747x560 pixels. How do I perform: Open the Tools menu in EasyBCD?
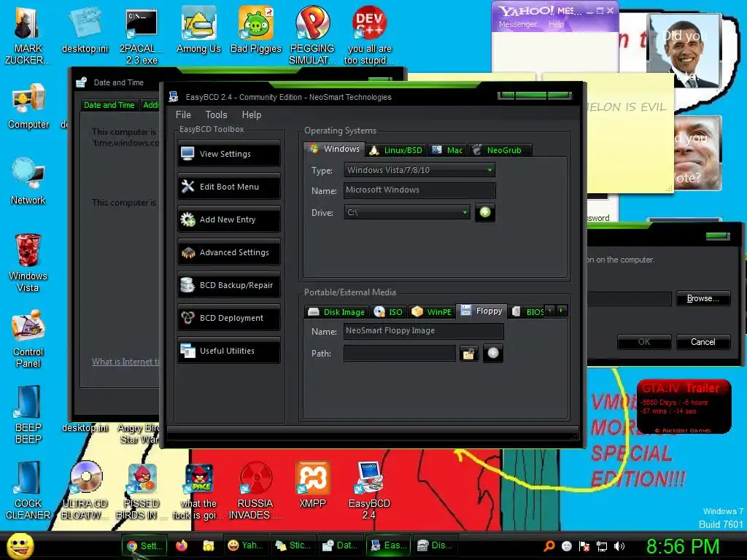pos(216,114)
